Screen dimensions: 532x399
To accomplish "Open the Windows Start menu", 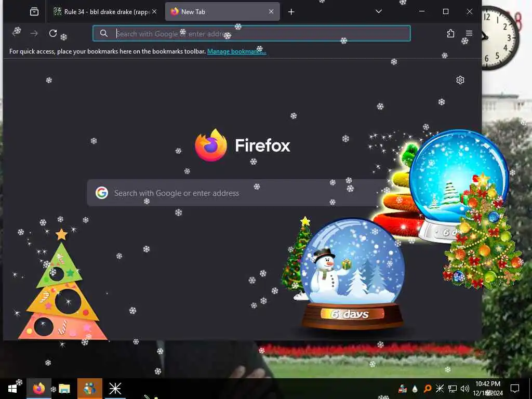I will click(x=12, y=389).
